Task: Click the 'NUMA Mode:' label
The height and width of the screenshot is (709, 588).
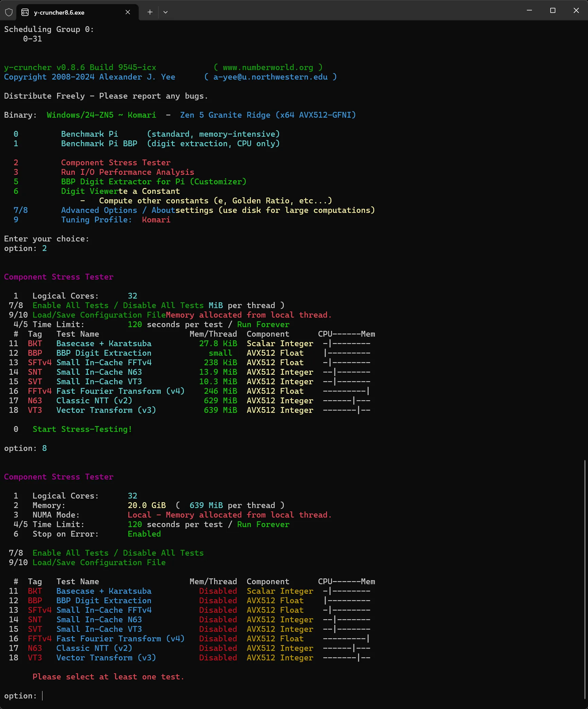Action: tap(56, 515)
